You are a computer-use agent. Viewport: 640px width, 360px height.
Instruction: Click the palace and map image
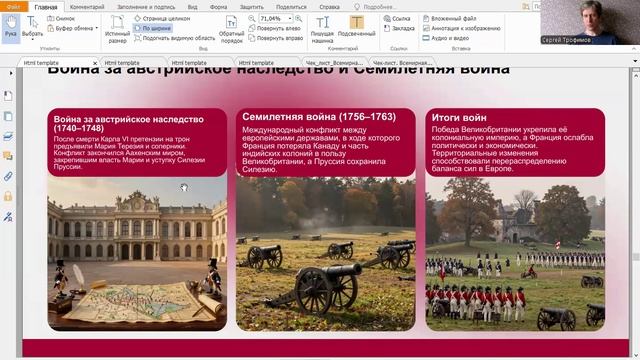[137, 253]
